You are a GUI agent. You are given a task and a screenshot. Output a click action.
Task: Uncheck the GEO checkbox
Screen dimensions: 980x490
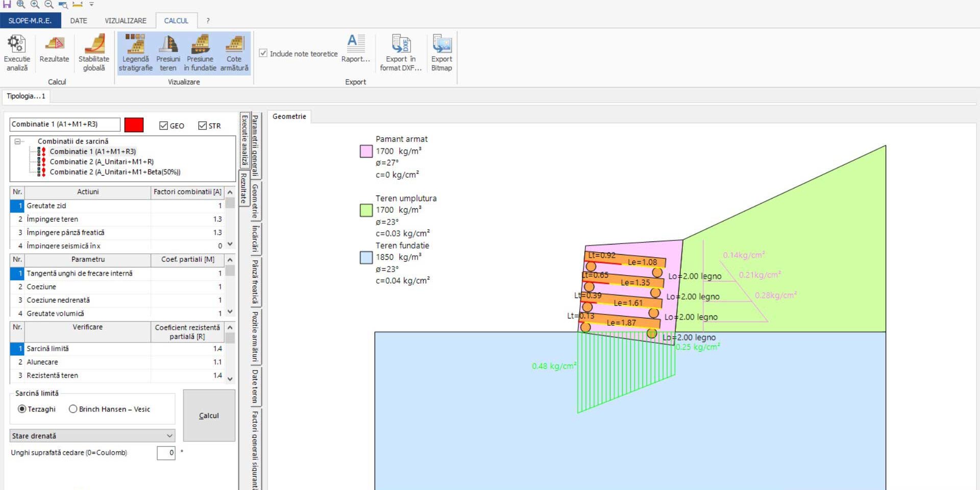pyautogui.click(x=164, y=126)
